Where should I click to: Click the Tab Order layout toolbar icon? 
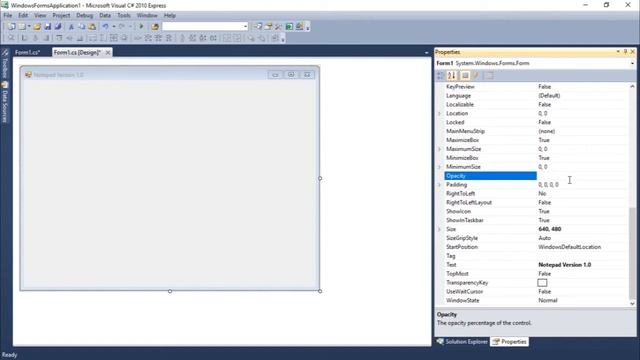(x=276, y=38)
